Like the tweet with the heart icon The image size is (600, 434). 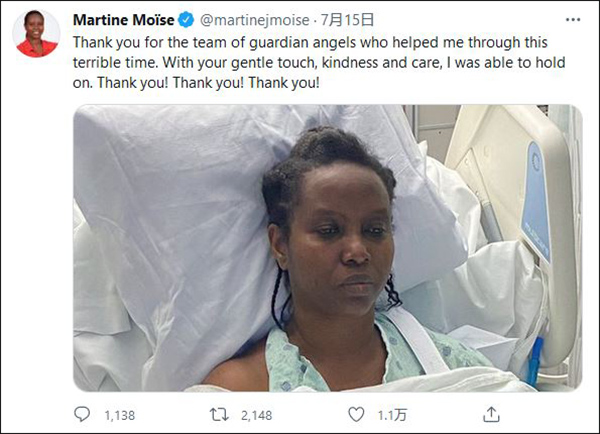tap(355, 412)
